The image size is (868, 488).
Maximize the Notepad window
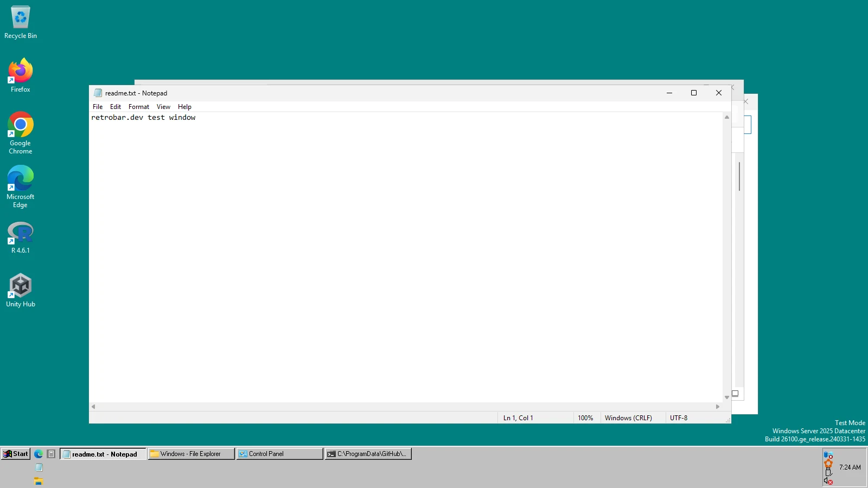tap(694, 93)
